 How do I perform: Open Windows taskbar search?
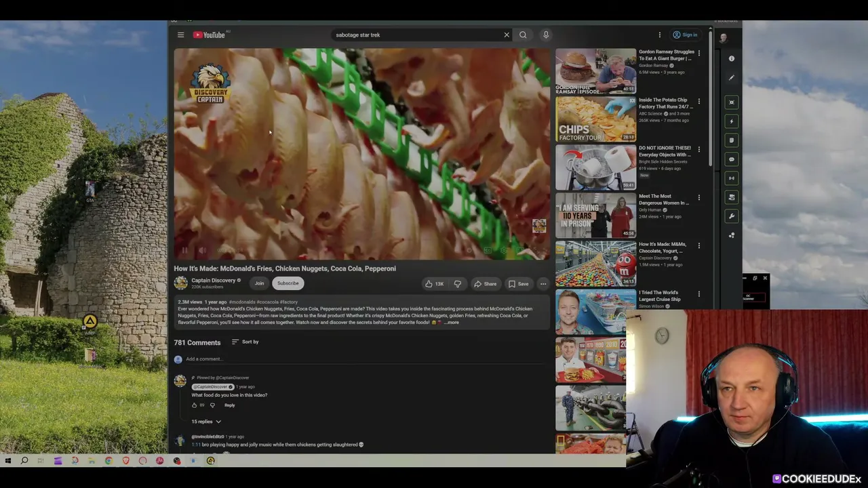(24, 461)
